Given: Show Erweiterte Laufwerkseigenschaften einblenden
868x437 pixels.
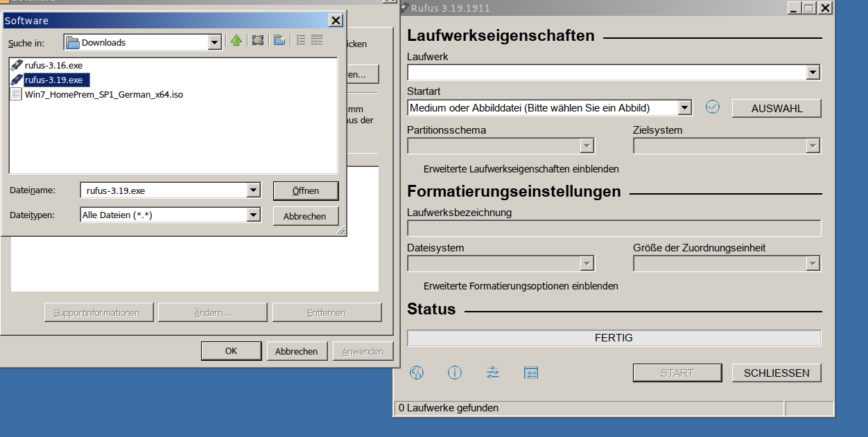Looking at the screenshot, I should (x=521, y=169).
